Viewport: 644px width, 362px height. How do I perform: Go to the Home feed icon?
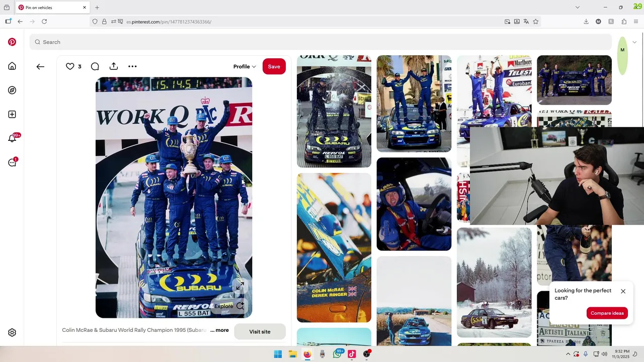point(12,66)
